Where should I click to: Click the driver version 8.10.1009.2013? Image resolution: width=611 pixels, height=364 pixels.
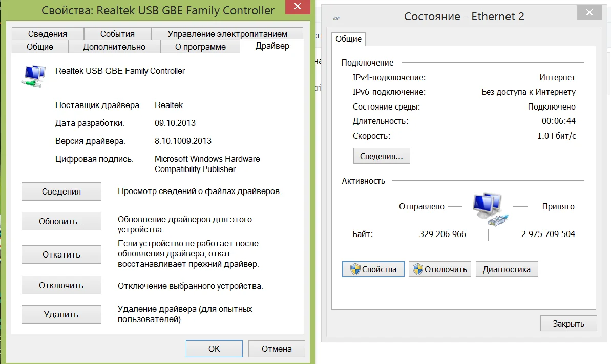[x=183, y=141]
